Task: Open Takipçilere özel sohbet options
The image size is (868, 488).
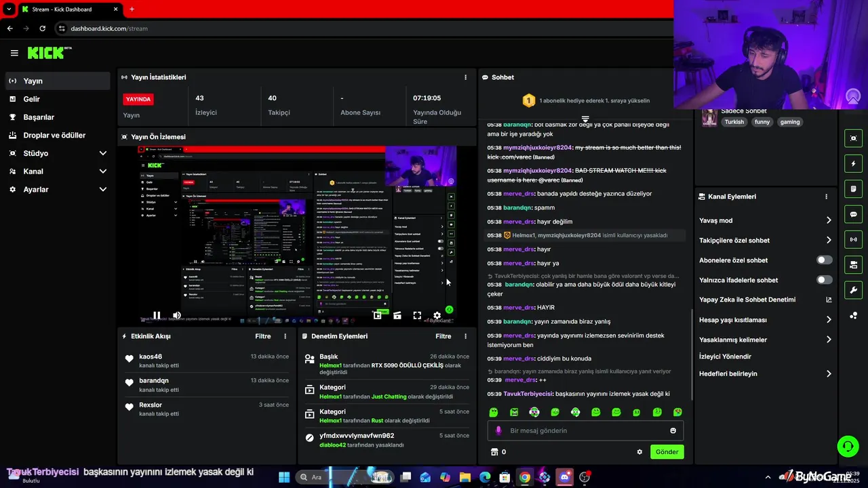Action: click(766, 240)
